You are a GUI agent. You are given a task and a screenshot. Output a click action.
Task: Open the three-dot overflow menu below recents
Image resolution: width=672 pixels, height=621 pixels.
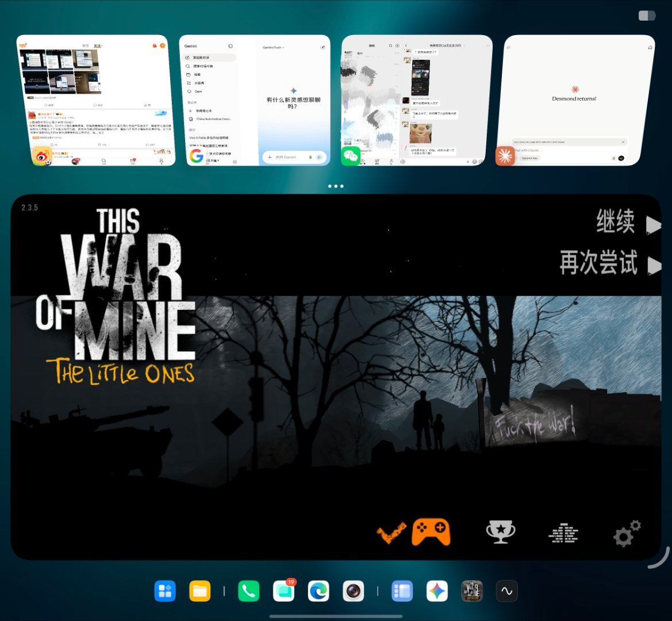point(336,186)
